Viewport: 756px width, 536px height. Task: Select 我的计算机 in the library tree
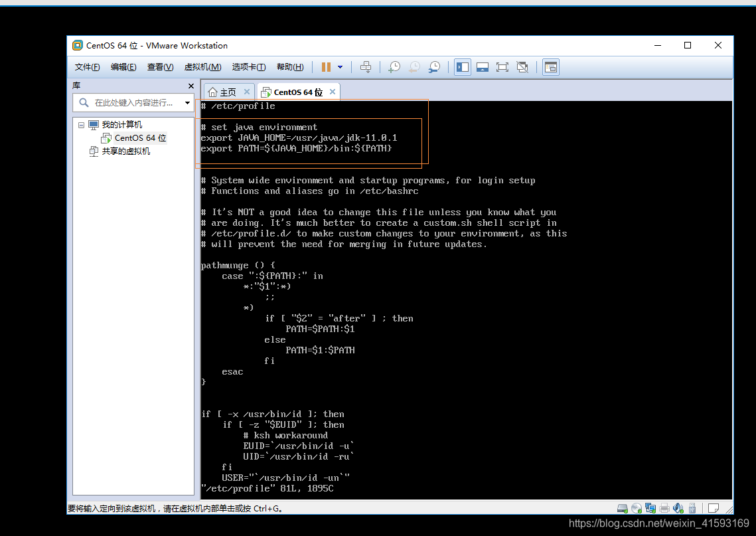tap(122, 125)
